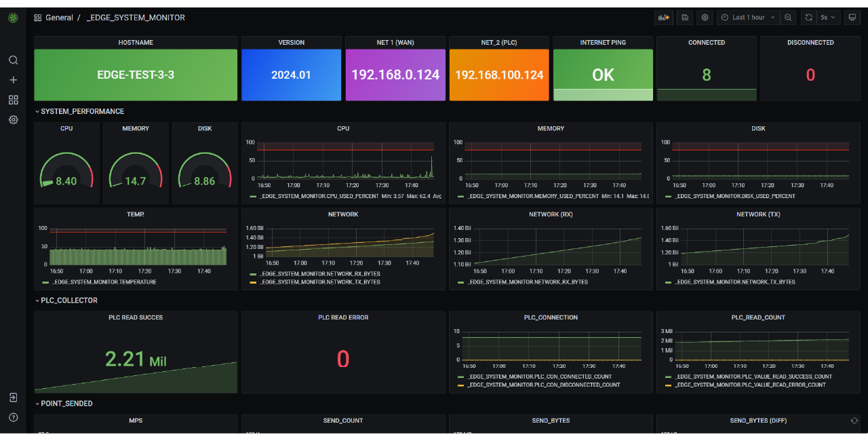
Task: Toggle PLC_VALUE_READ_ERROR_COUNT series in legend
Action: coord(750,385)
